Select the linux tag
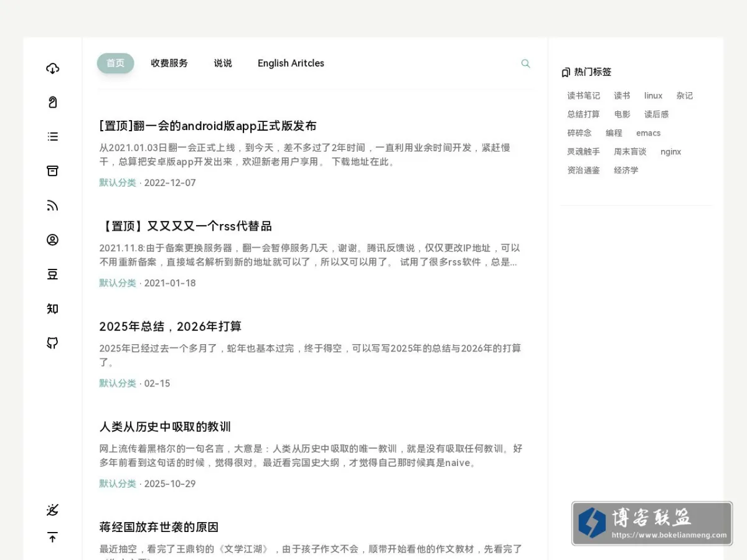Image resolution: width=747 pixels, height=560 pixels. pos(653,96)
